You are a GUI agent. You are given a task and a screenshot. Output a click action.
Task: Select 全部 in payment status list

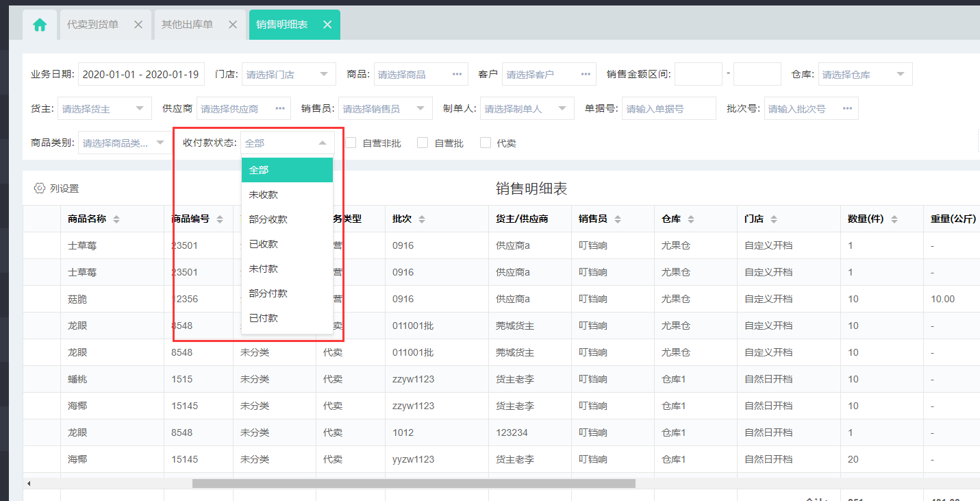(287, 170)
